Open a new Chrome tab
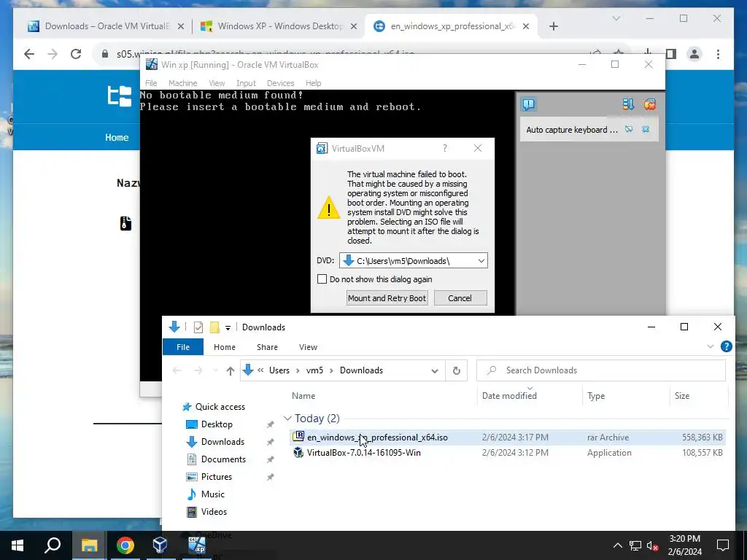The height and width of the screenshot is (560, 747). (x=553, y=26)
